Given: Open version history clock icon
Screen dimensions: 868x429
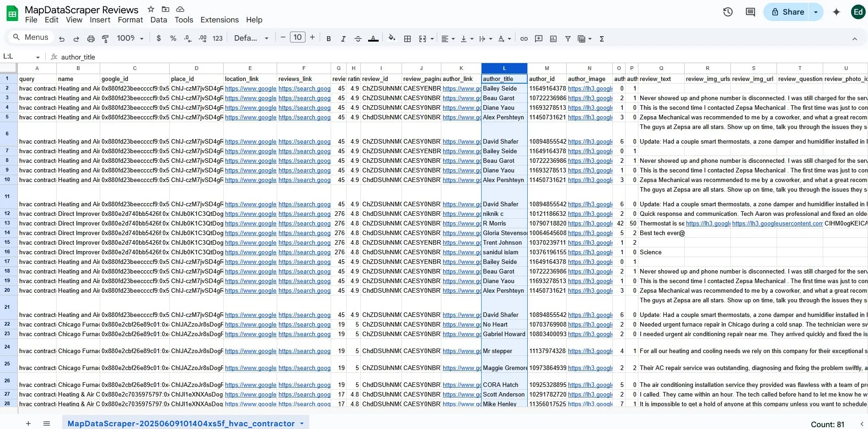Looking at the screenshot, I should (x=728, y=12).
